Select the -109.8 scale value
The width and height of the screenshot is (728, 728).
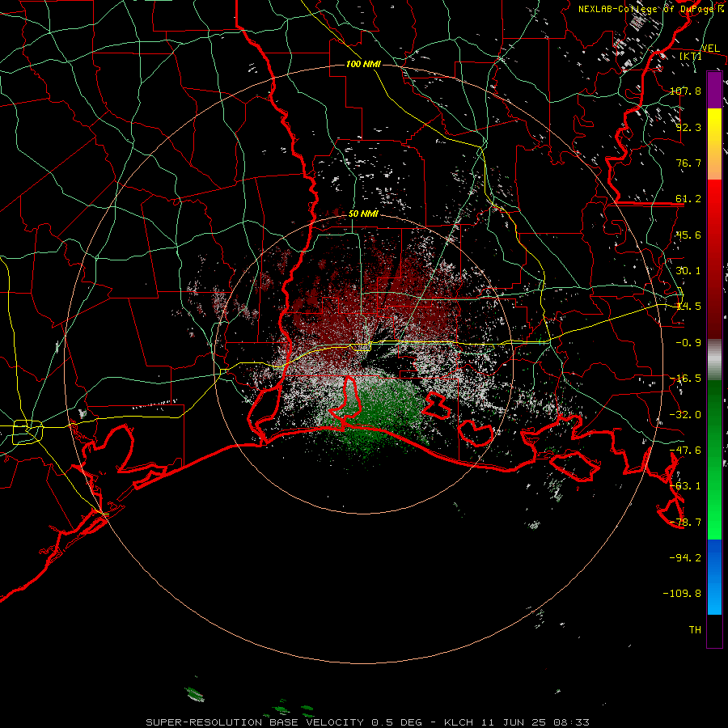[683, 594]
